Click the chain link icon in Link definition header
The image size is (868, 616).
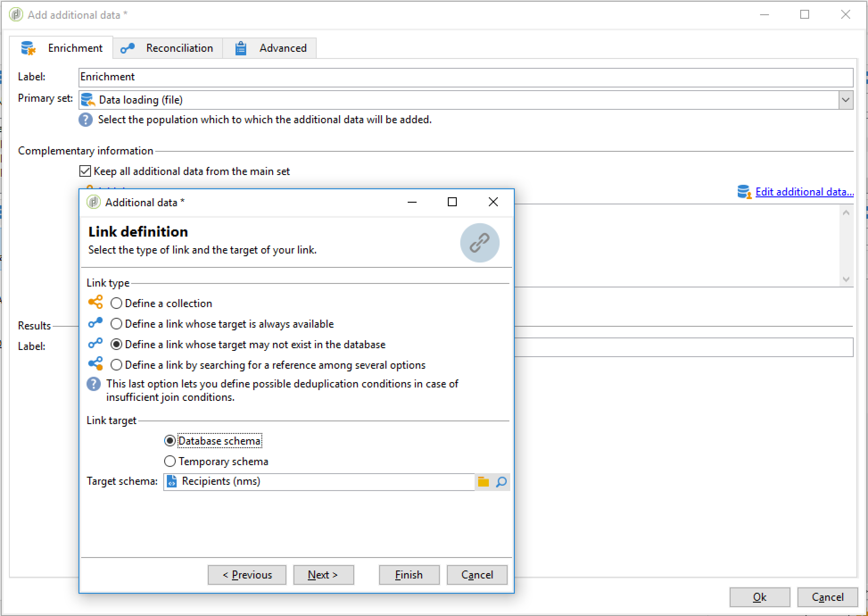point(479,243)
